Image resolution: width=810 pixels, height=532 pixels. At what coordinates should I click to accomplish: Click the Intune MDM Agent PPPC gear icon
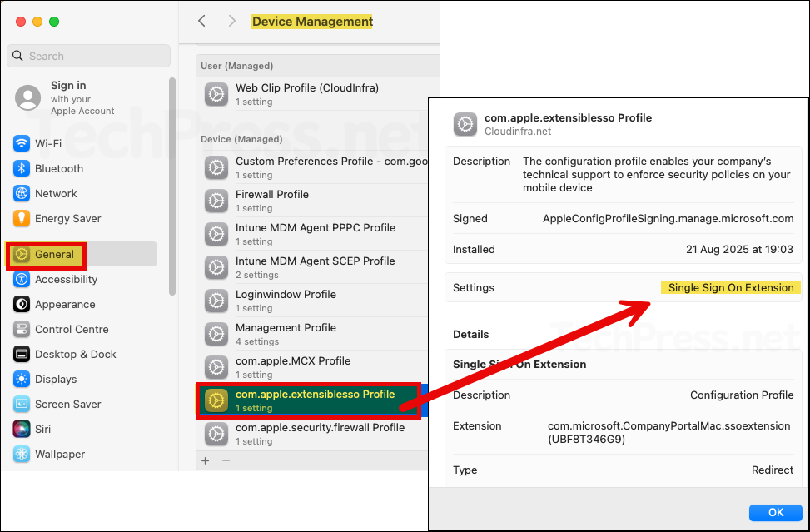[216, 234]
